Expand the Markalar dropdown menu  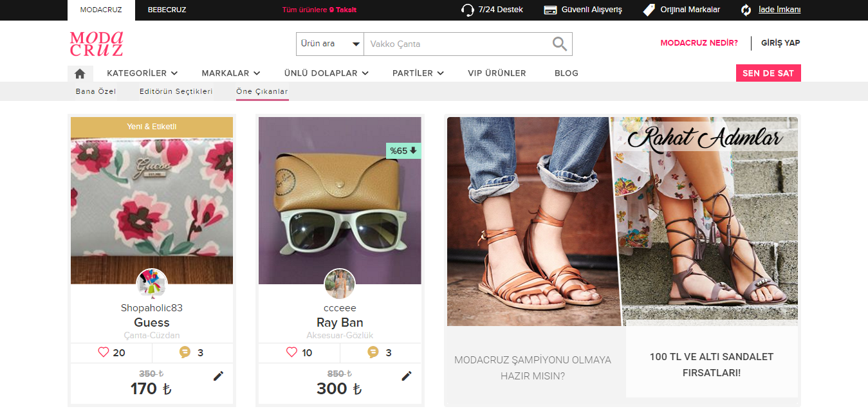click(230, 73)
